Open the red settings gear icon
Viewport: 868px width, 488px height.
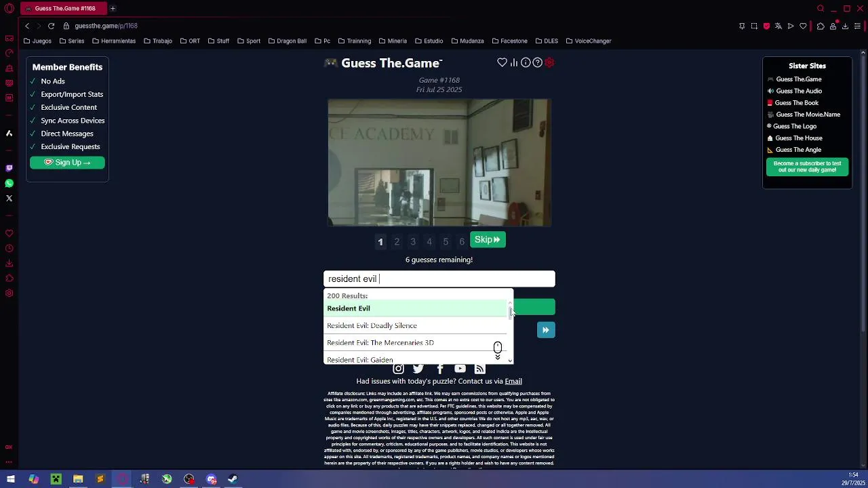coord(549,62)
